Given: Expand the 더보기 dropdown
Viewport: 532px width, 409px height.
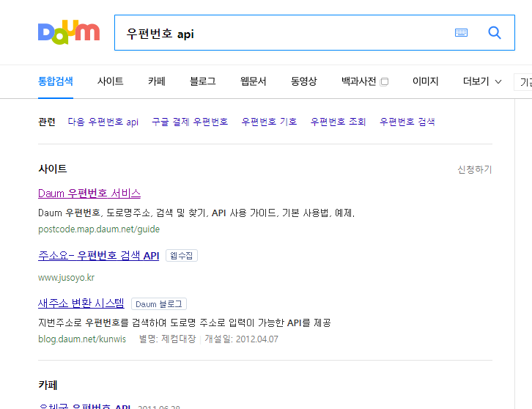Looking at the screenshot, I should pyautogui.click(x=482, y=81).
